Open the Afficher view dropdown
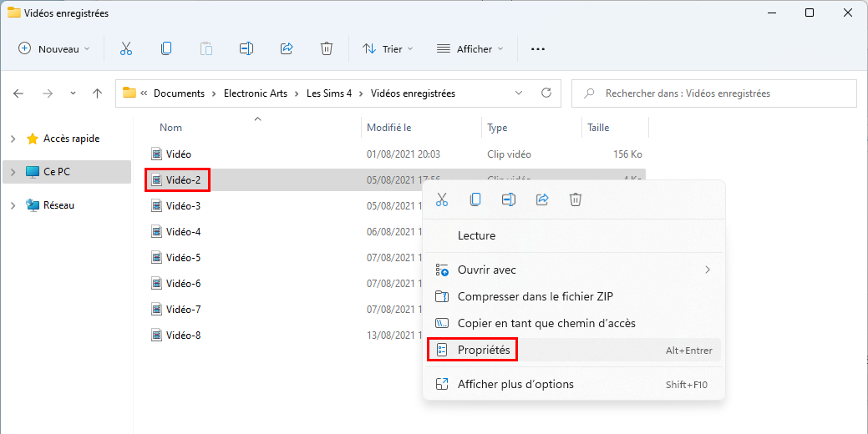Screen dimensions: 868x434 470,48
